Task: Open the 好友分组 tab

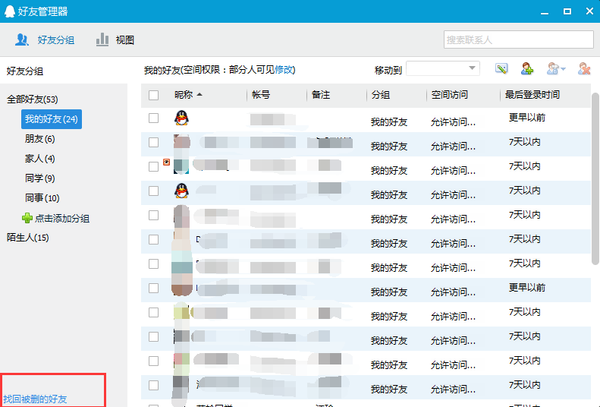Action: point(44,40)
